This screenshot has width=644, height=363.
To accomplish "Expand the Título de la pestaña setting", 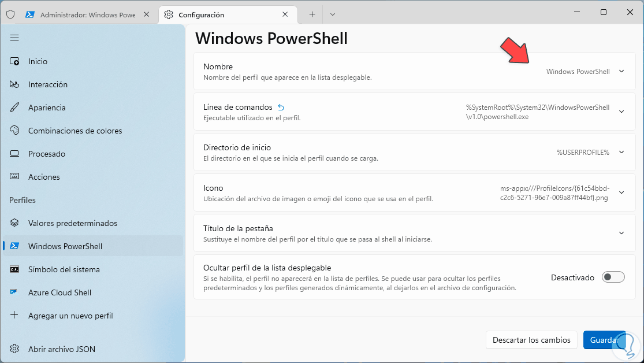I will coord(621,233).
